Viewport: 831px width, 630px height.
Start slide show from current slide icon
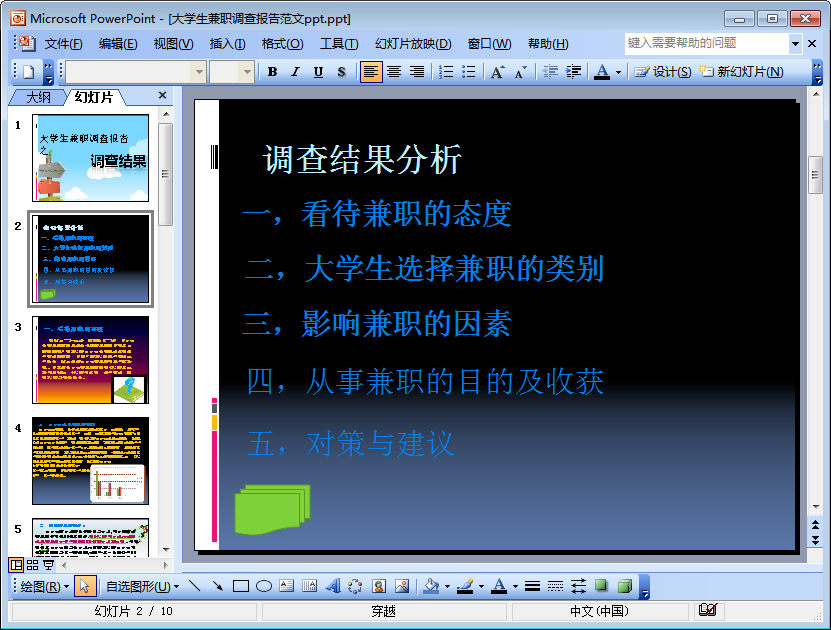[48, 565]
